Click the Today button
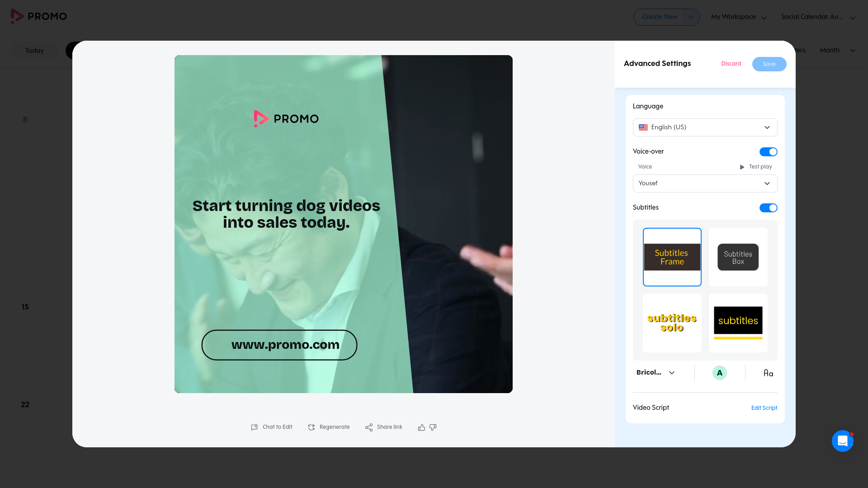The height and width of the screenshot is (488, 868). point(34,51)
